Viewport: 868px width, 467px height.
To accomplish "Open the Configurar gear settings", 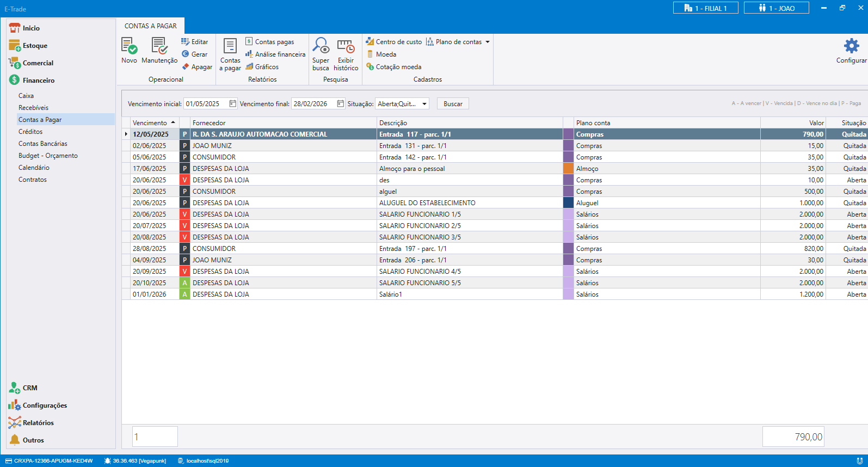I will (x=851, y=46).
